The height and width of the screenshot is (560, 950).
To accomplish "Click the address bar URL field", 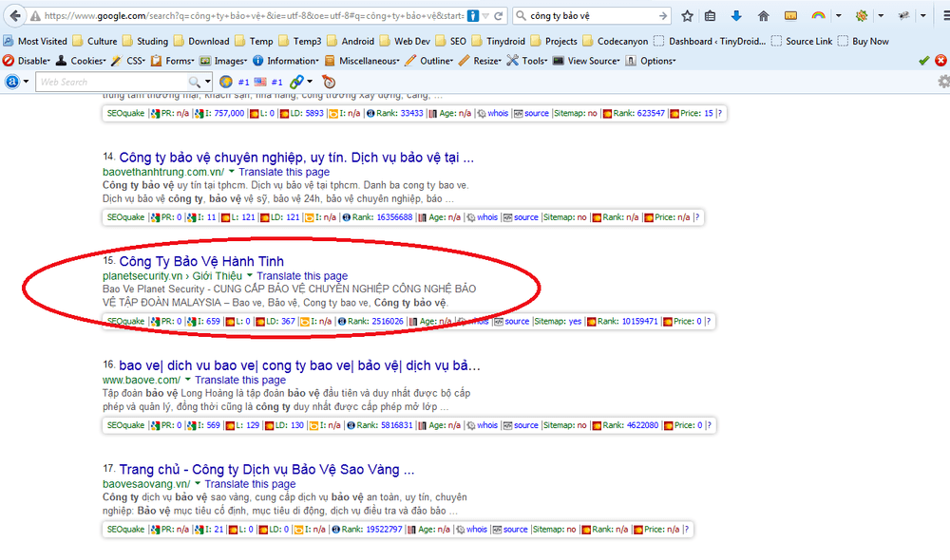I will pos(255,16).
